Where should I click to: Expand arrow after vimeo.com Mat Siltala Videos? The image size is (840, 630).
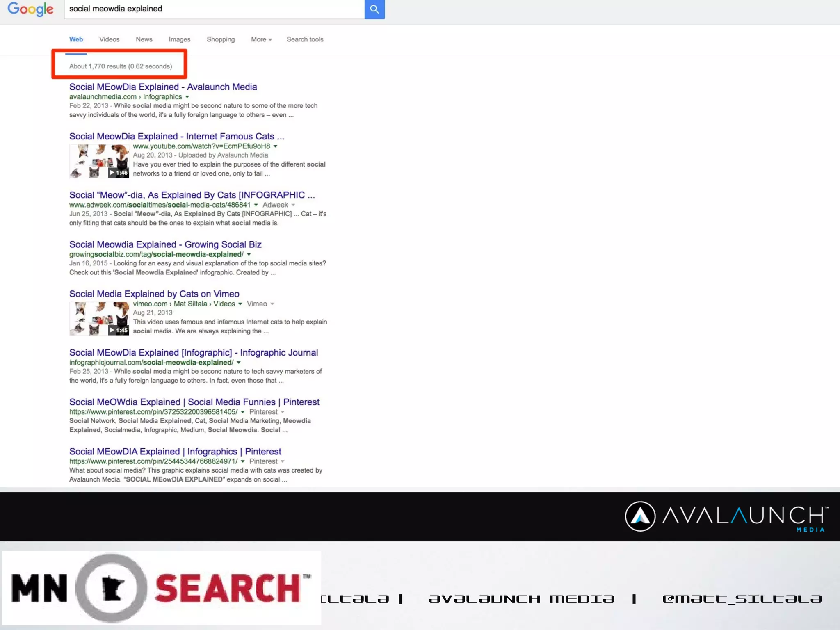[240, 304]
